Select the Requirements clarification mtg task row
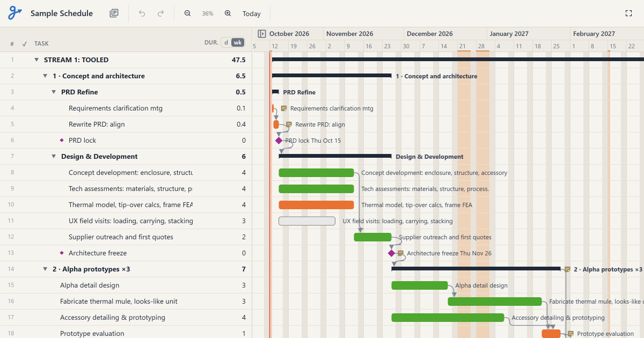The width and height of the screenshot is (644, 338). tap(126, 108)
